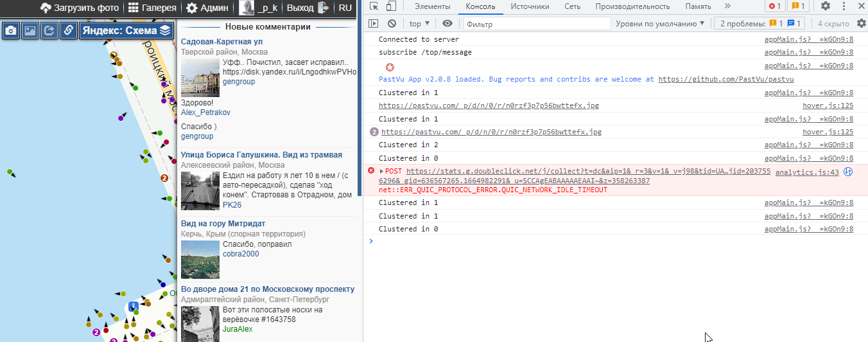Click the Выход logout button
The height and width of the screenshot is (342, 868).
pyautogui.click(x=308, y=8)
